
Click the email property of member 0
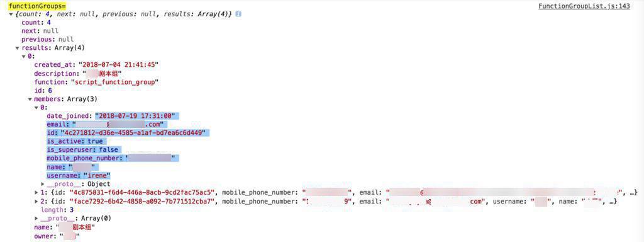click(x=106, y=124)
